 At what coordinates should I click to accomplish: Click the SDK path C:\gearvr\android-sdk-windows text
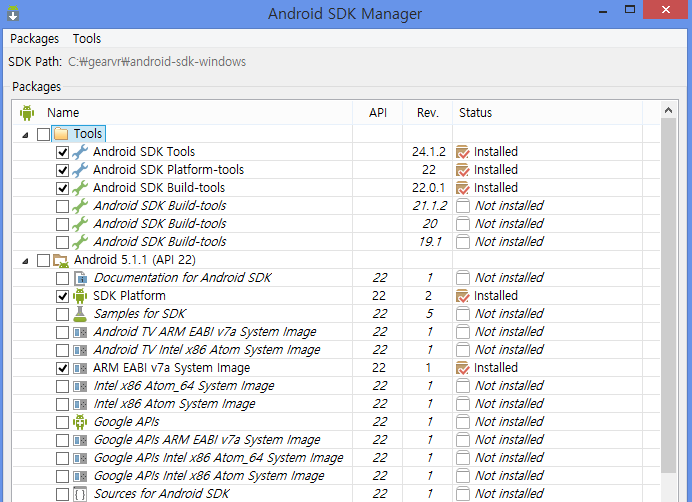(157, 62)
